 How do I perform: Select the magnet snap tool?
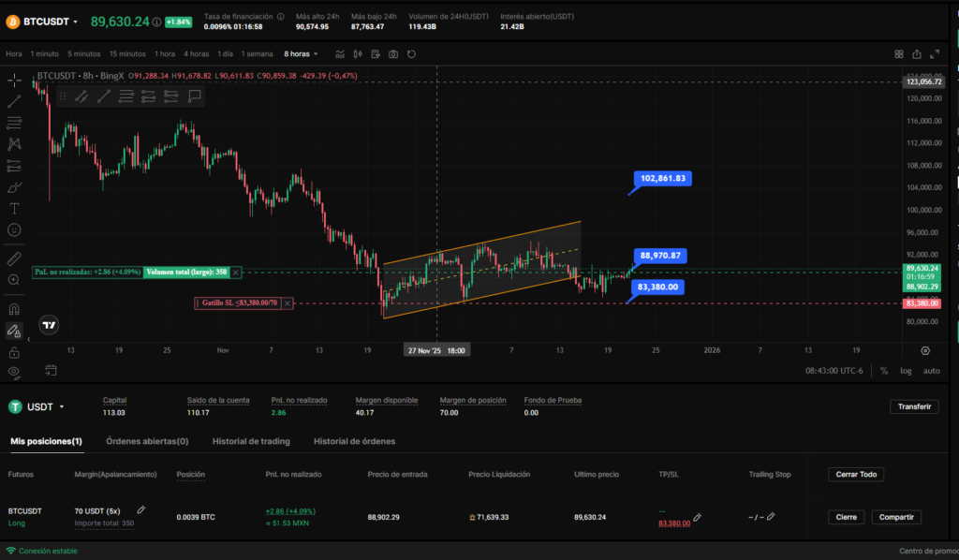14,308
